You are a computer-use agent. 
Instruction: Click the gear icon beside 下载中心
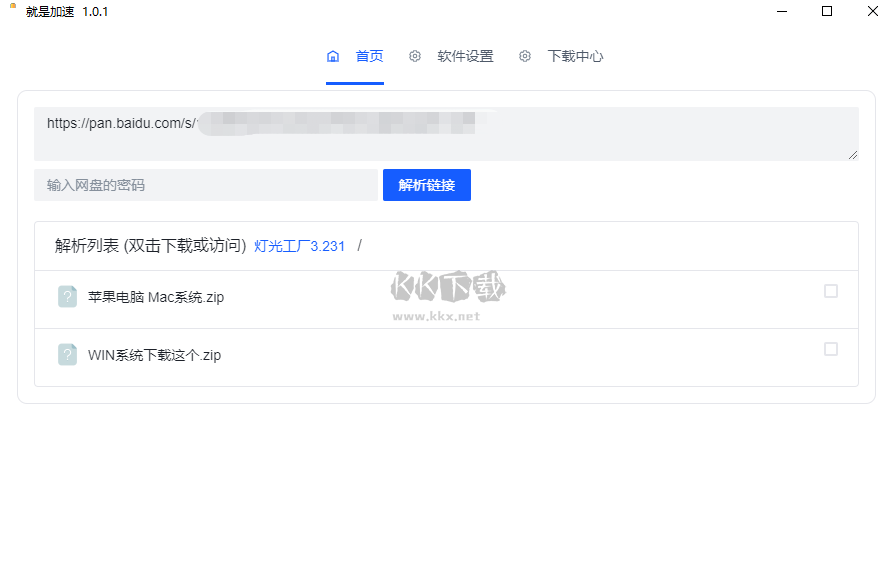(x=525, y=57)
